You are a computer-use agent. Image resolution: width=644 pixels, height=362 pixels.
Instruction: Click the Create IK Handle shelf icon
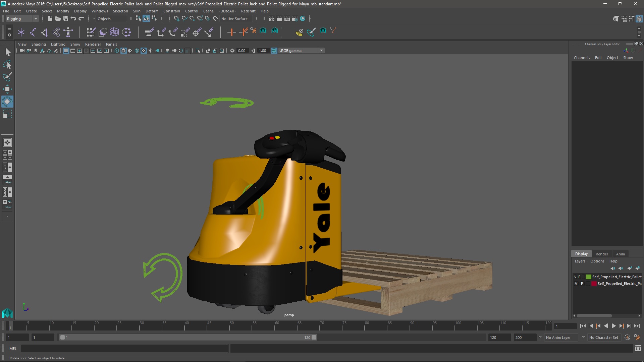56,32
